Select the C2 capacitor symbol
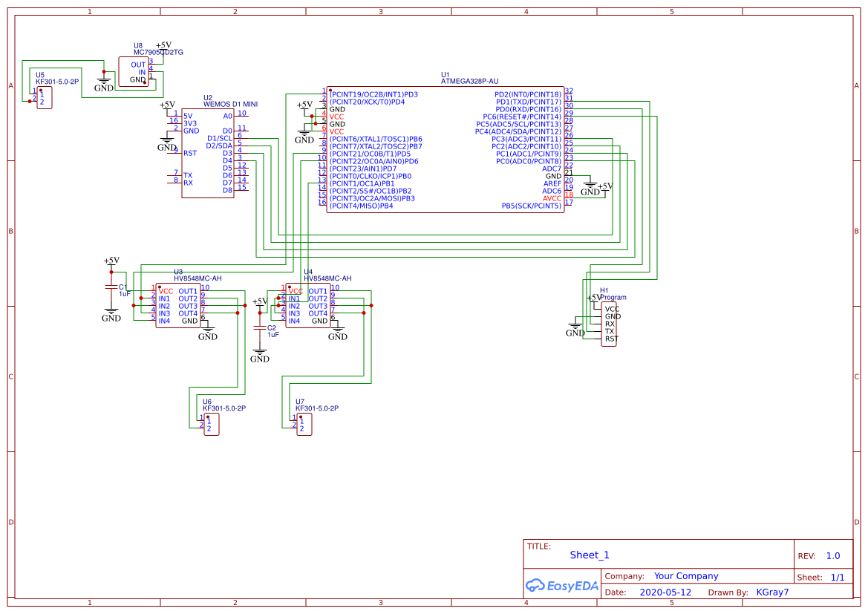The width and height of the screenshot is (868, 614). coord(260,327)
